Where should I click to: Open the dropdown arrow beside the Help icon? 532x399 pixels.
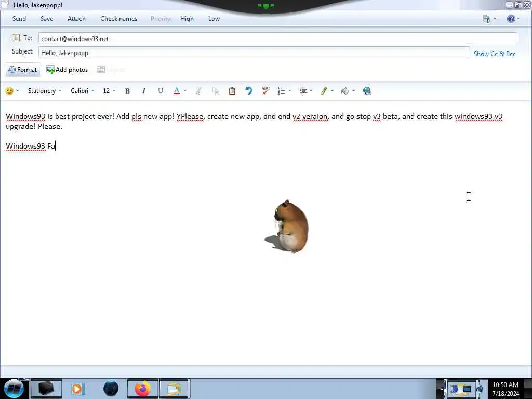tap(518, 19)
